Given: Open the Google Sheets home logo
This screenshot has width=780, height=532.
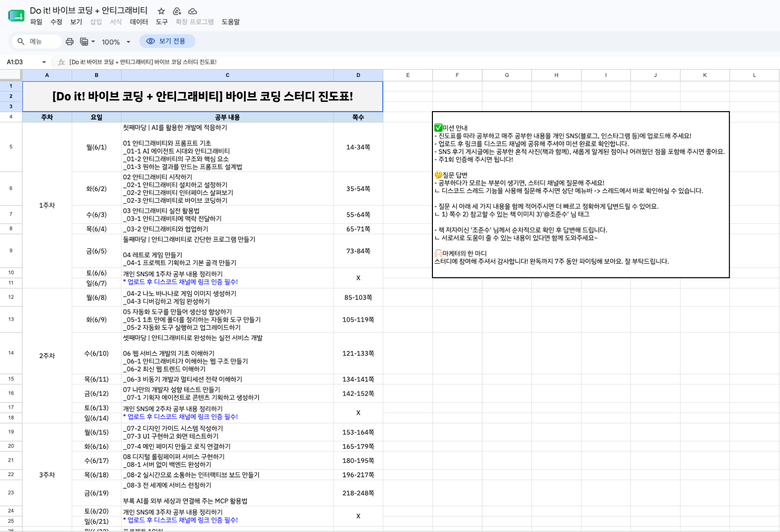Looking at the screenshot, I should pos(16,16).
